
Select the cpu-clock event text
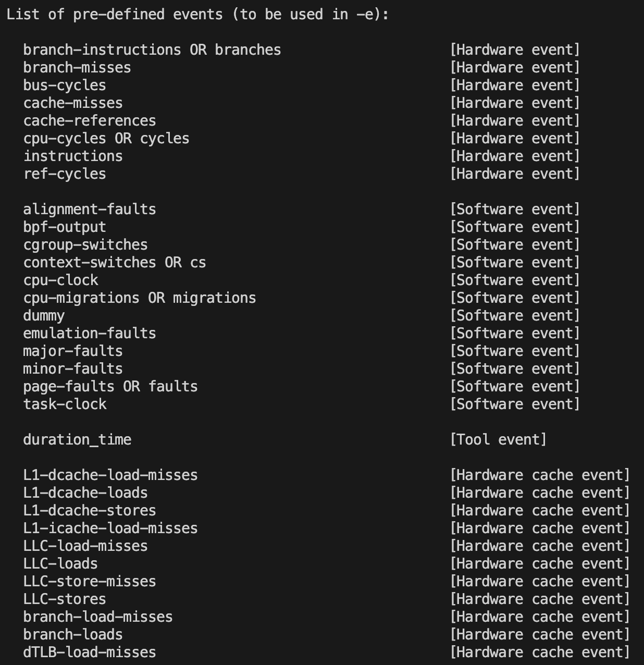coord(60,280)
